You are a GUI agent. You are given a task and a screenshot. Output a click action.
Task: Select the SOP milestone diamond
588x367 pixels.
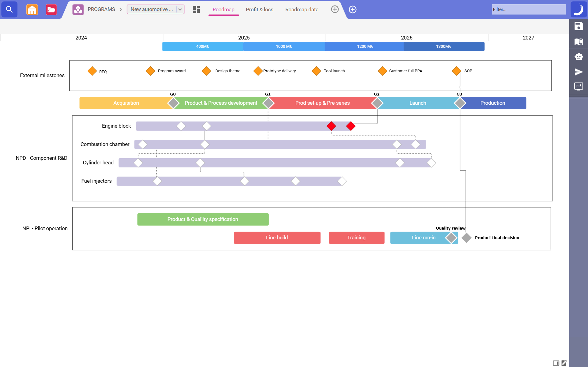[457, 71]
